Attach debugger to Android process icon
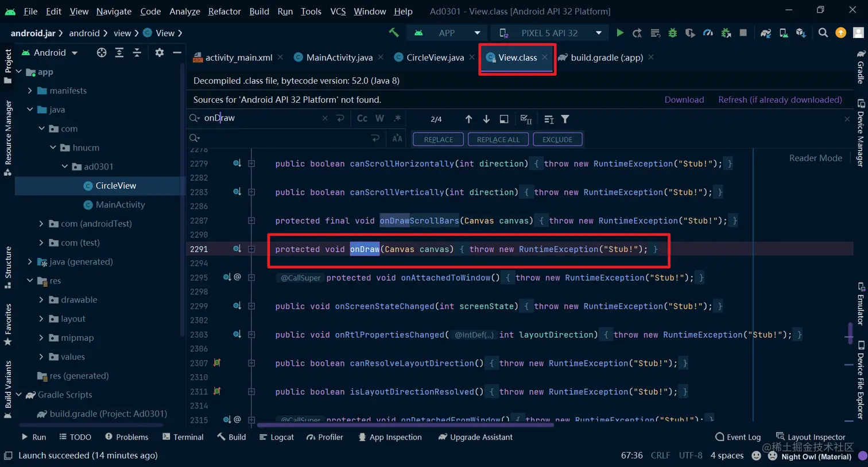Viewport: 868px width, 467px height. 726,33
